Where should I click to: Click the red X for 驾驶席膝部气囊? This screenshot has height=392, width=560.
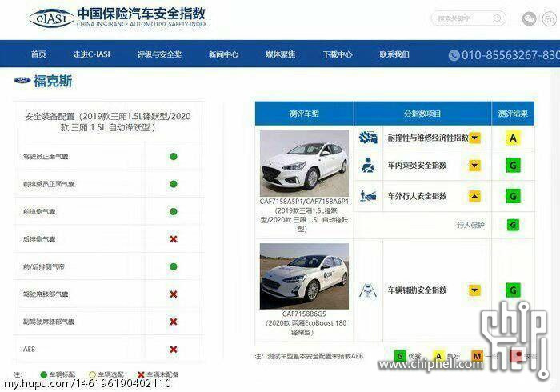[x=174, y=294]
